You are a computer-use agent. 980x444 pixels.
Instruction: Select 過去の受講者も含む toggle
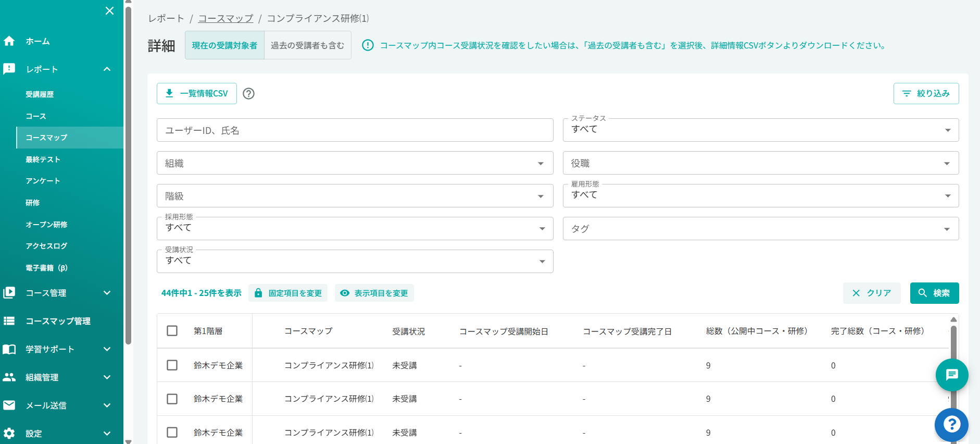[308, 45]
